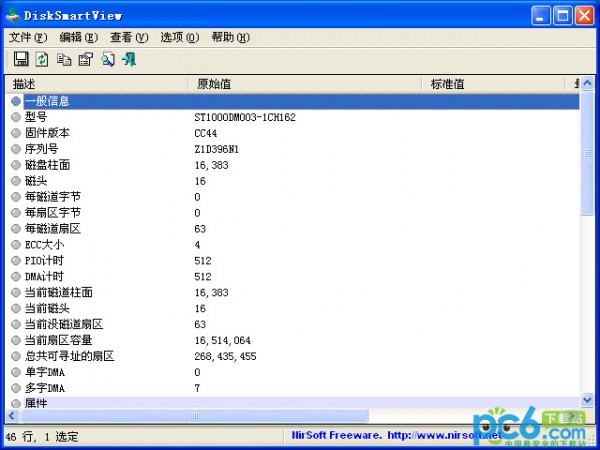The width and height of the screenshot is (600, 450).
Task: Sort by the 描述 column header
Action: 96,84
